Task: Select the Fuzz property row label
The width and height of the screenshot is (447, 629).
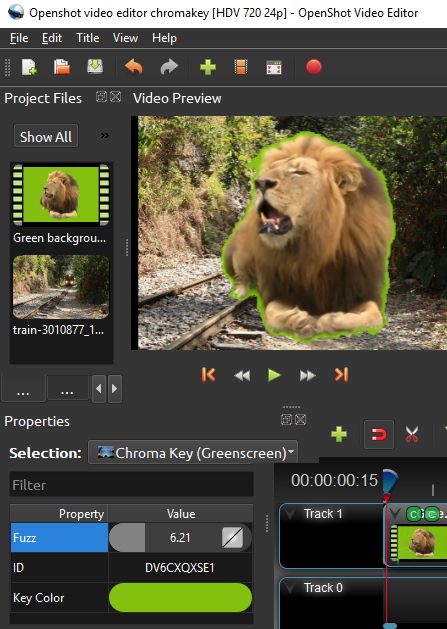Action: (59, 537)
